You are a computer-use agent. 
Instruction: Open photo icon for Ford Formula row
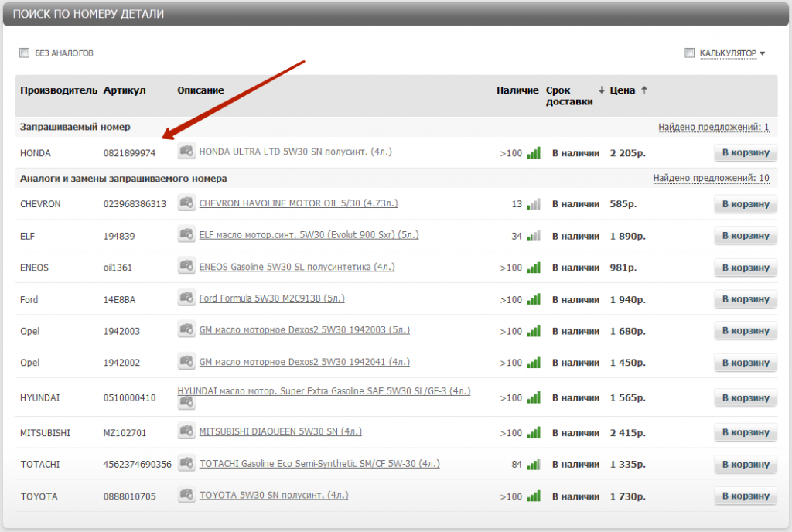click(186, 298)
